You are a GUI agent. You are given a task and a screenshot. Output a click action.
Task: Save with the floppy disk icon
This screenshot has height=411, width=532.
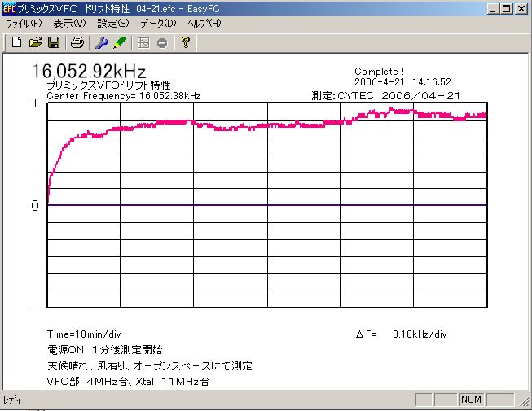(x=54, y=42)
